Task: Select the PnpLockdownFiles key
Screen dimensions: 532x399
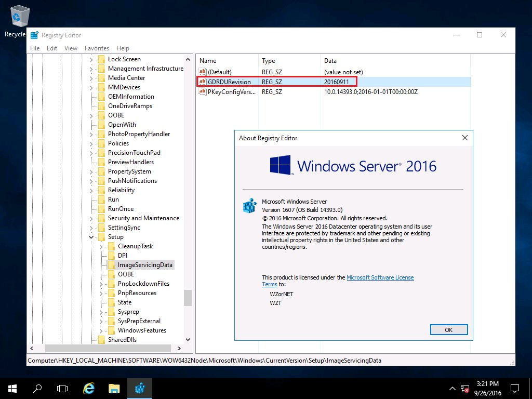Action: [x=143, y=284]
